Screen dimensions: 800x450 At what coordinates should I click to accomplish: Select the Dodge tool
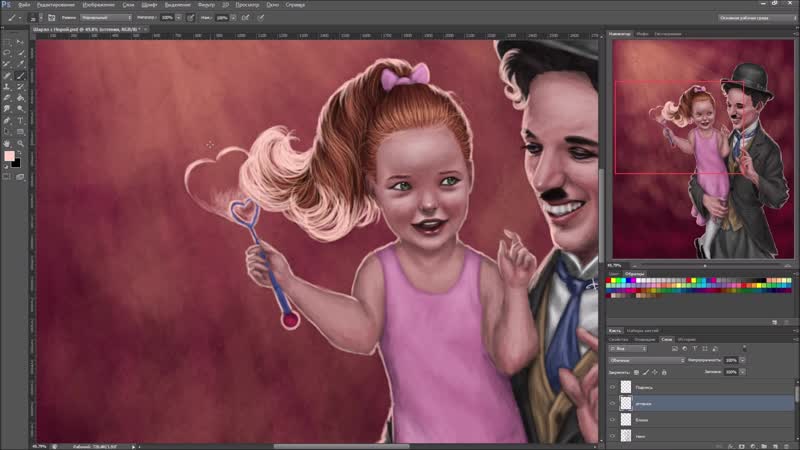20,108
